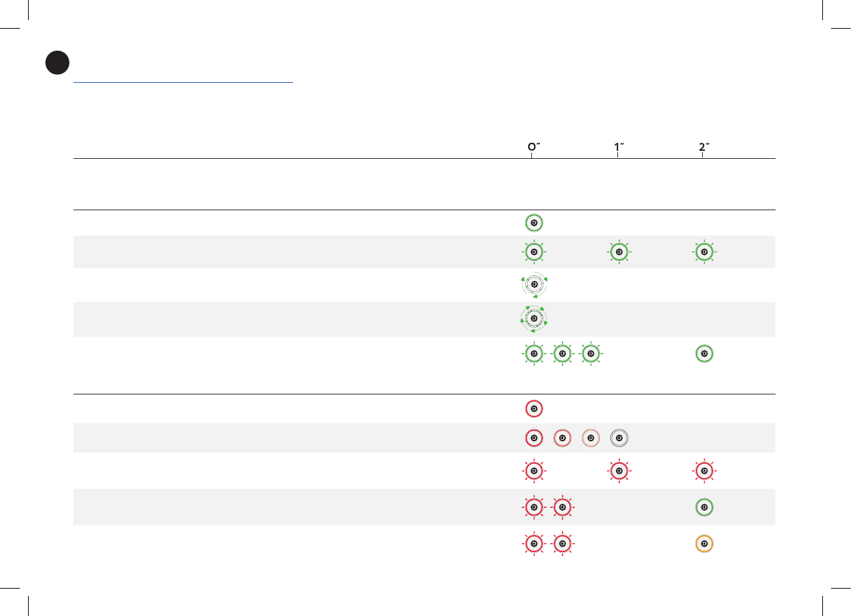Click the 2″ time marker label
851x616 pixels.
point(703,147)
